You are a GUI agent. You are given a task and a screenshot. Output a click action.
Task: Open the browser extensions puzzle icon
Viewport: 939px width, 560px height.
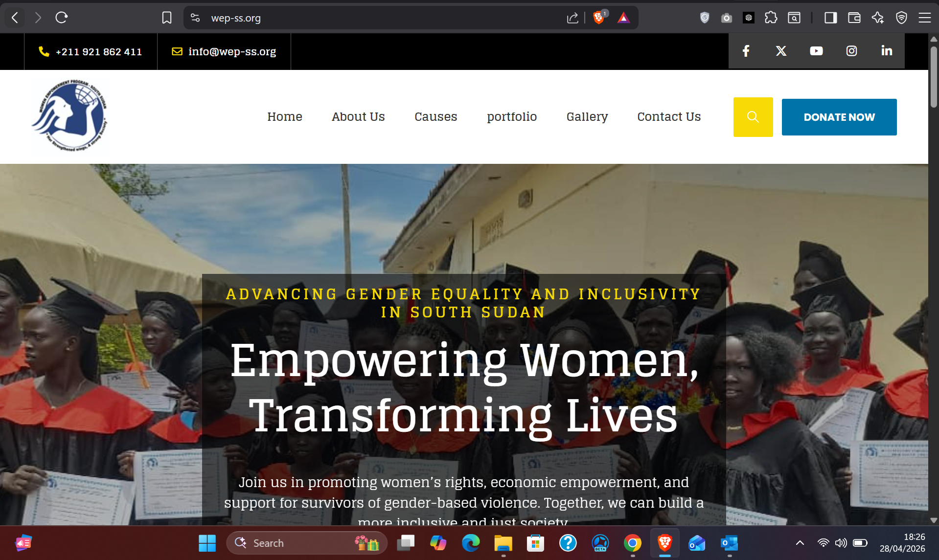coord(771,18)
